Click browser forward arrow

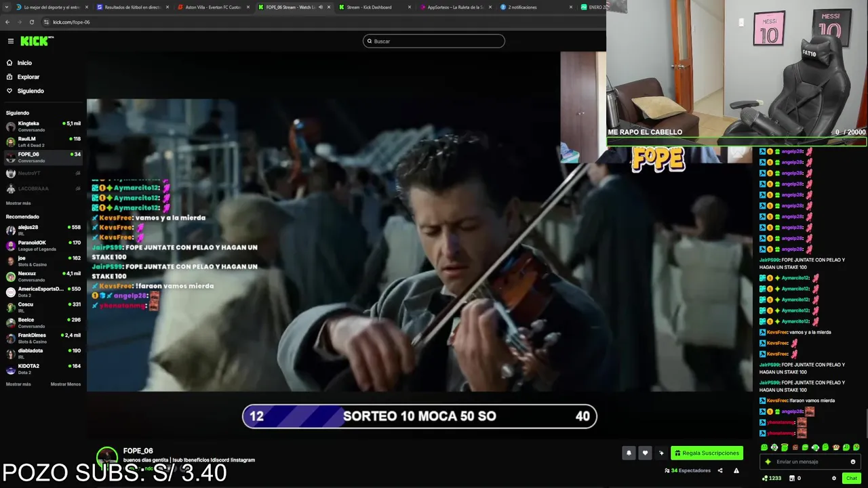click(x=19, y=22)
